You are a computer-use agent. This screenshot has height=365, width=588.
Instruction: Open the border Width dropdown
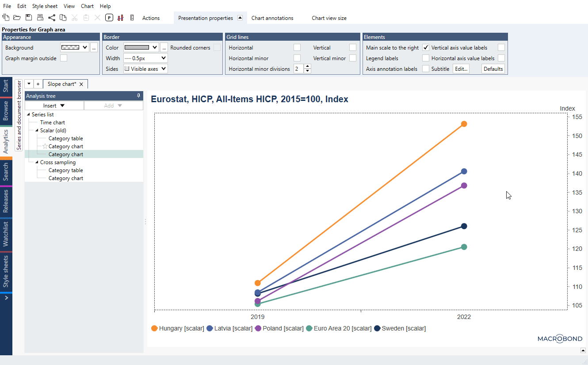click(x=145, y=58)
